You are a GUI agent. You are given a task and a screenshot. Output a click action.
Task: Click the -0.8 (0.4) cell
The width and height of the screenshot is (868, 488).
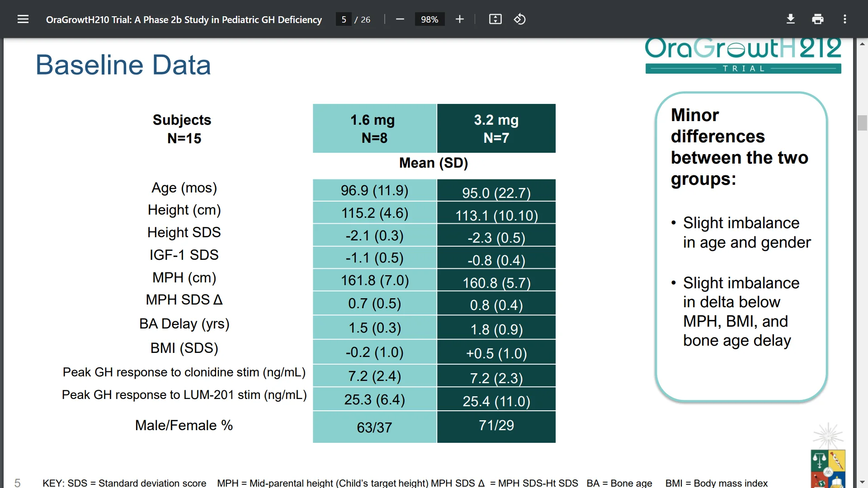pos(496,258)
